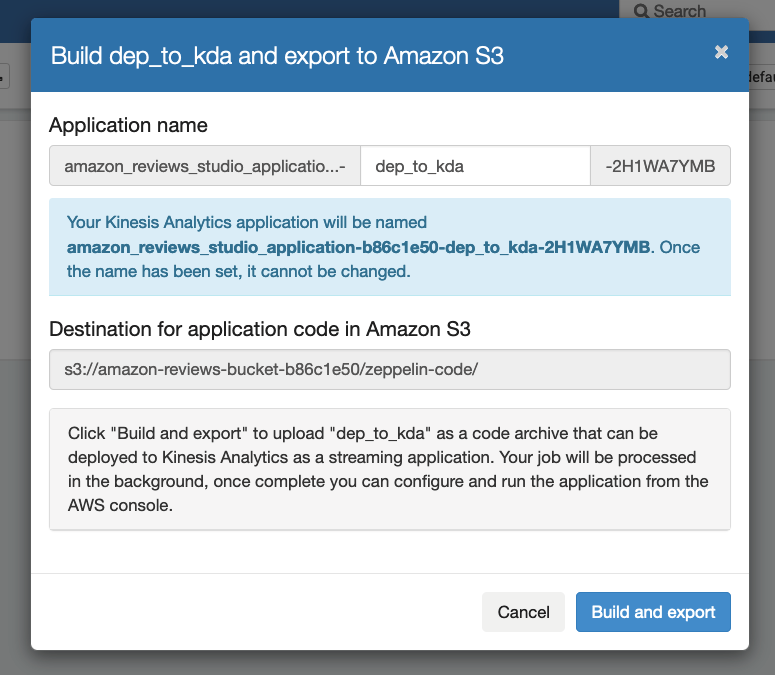The width and height of the screenshot is (775, 675).
Task: Click the S3 destination path field
Action: pos(390,369)
